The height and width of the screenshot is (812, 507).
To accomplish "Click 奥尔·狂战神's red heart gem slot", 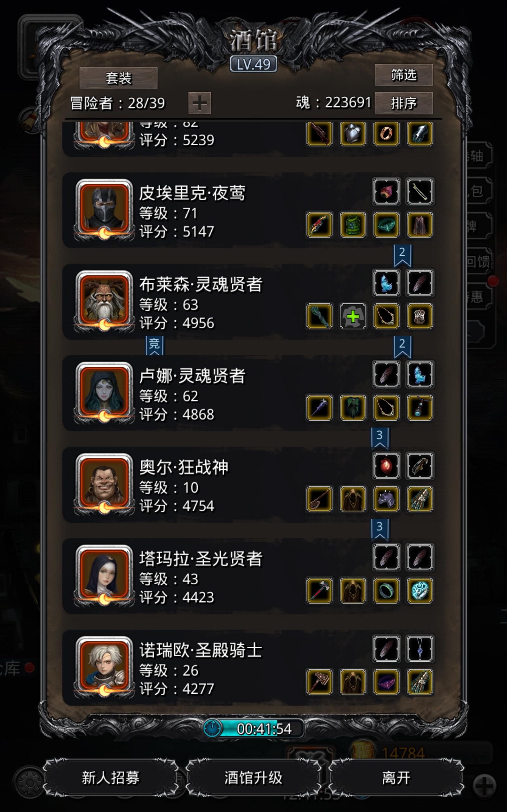I will click(386, 466).
